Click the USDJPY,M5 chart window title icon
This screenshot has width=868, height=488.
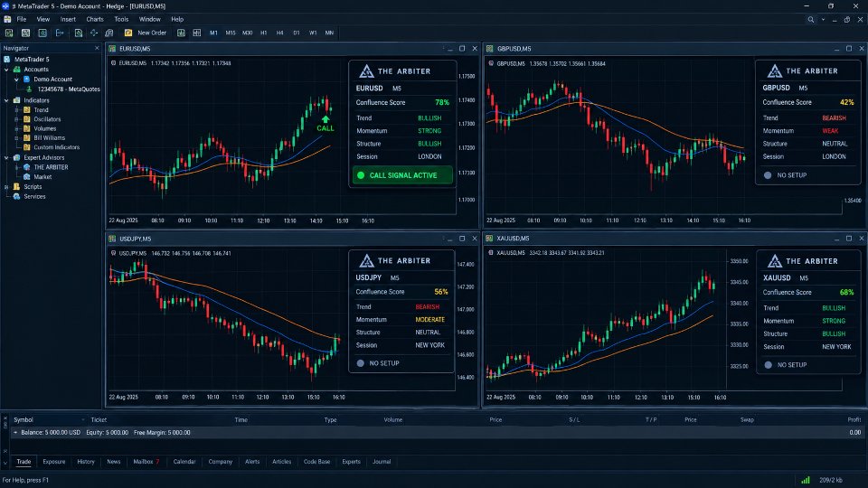112,239
